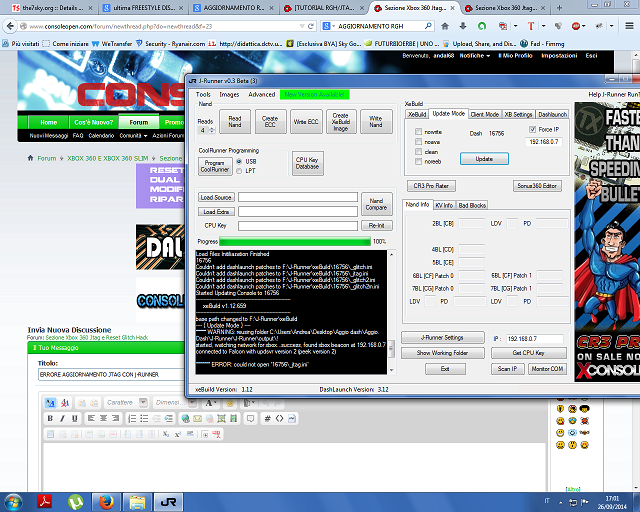The image size is (640, 512).
Task: Select the LPT radio button
Action: (239, 171)
